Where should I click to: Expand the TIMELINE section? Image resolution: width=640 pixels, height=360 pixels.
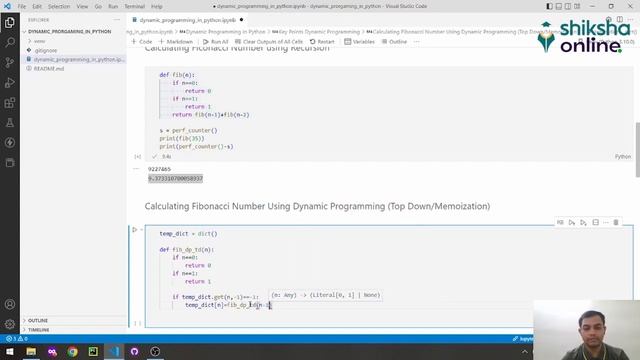click(38, 329)
